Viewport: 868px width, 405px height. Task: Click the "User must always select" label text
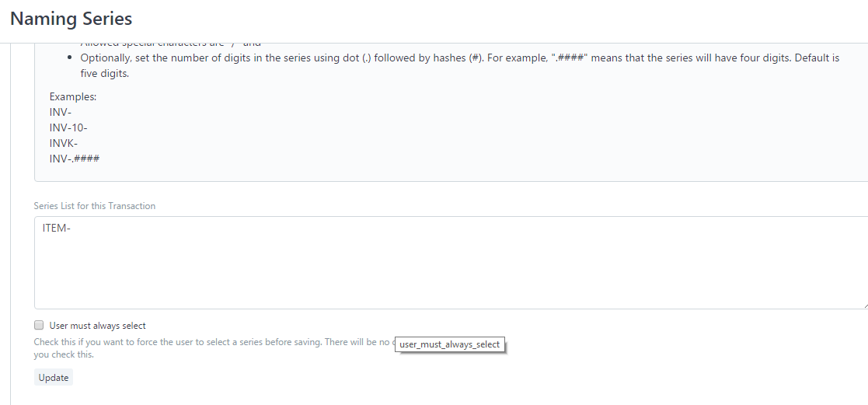tap(97, 326)
